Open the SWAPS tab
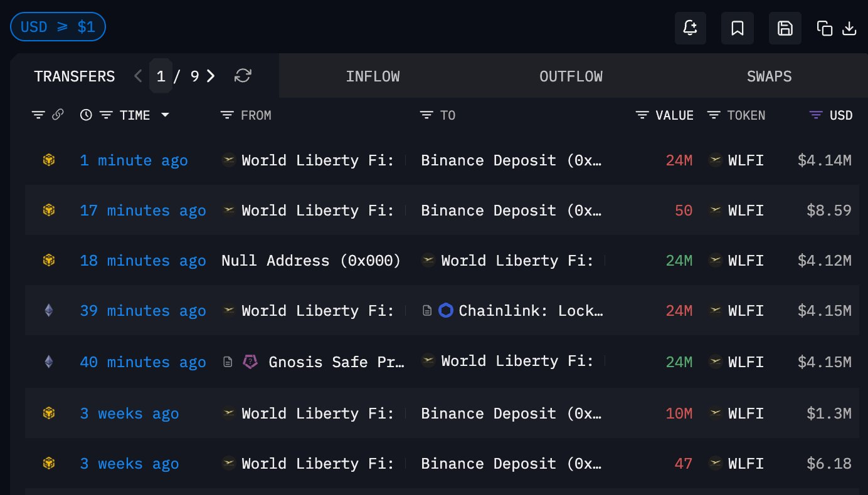This screenshot has width=868, height=495. [x=769, y=76]
